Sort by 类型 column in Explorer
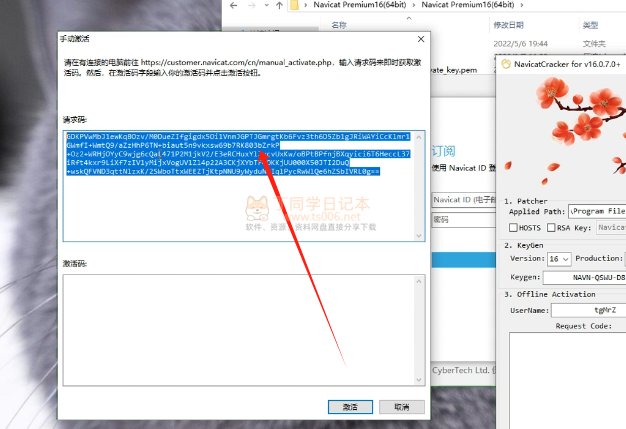626x429 pixels. click(590, 25)
